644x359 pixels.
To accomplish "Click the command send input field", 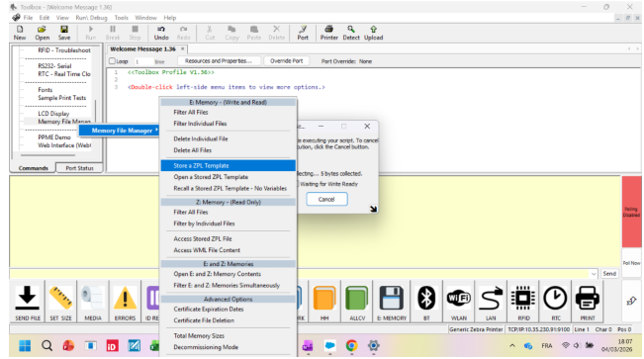I will click(x=300, y=274).
